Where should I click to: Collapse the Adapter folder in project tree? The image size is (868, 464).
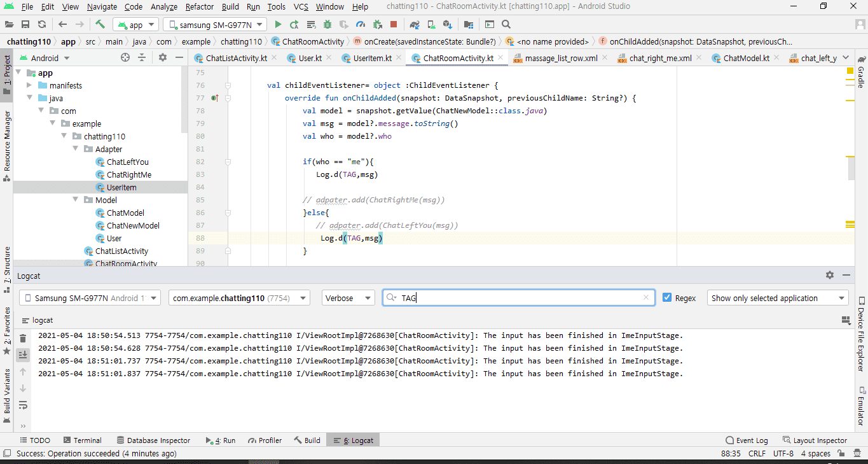pyautogui.click(x=75, y=149)
